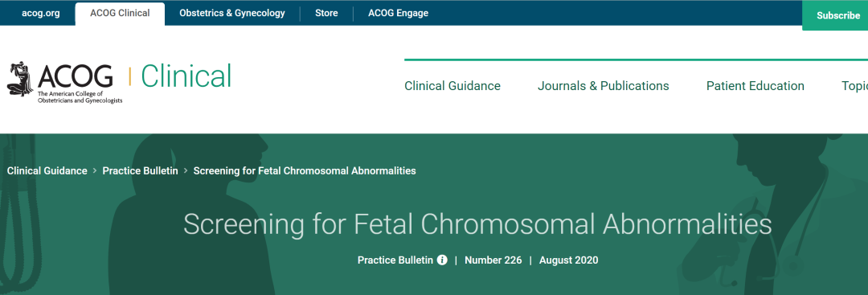This screenshot has height=295, width=868.
Task: Click the Screening for Fetal Chromosomal Abnormalities breadcrumb
Action: click(305, 170)
